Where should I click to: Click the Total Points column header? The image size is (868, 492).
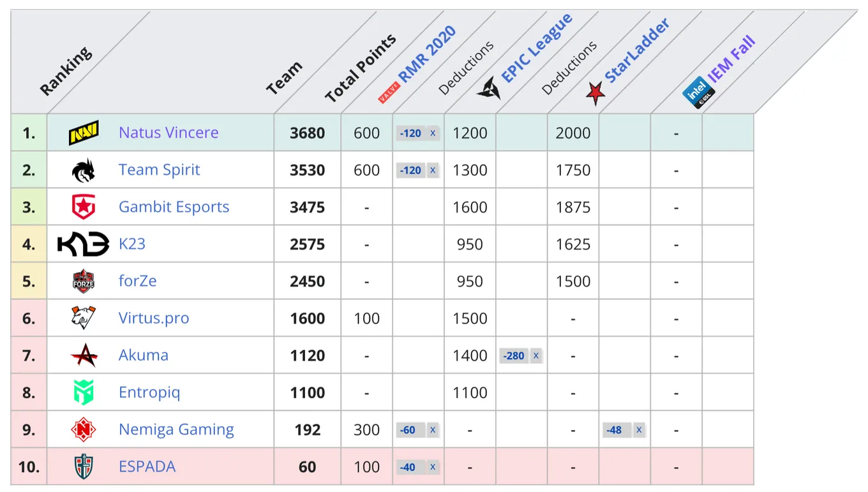coord(361,69)
